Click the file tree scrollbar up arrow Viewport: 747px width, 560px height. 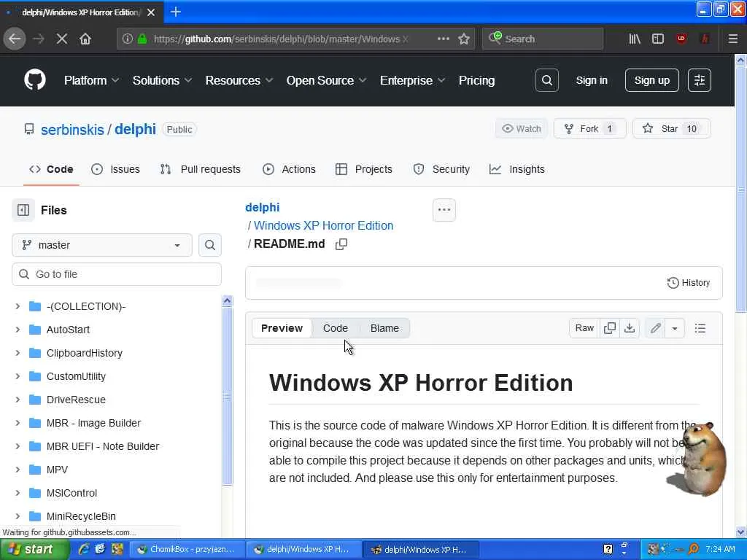coord(228,300)
